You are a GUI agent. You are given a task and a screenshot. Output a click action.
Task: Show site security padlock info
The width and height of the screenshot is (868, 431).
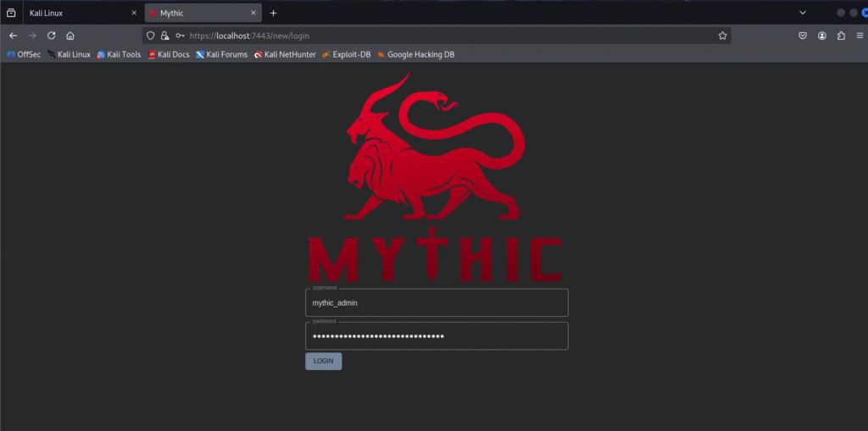pos(164,36)
